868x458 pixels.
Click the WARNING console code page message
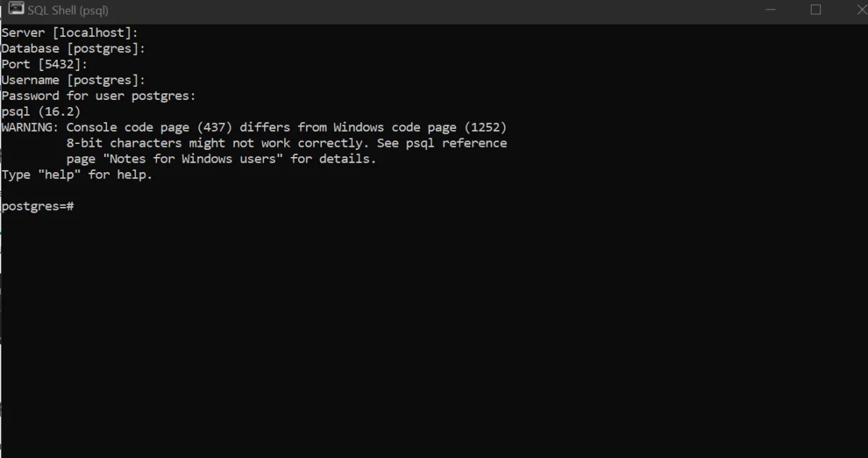[253, 127]
